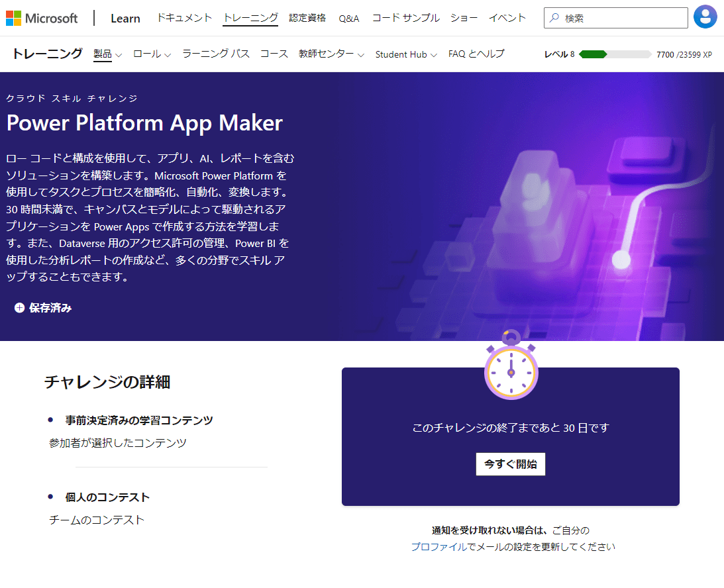Open the ショー menu item
Viewport: 724px width, 588px height.
click(x=464, y=18)
